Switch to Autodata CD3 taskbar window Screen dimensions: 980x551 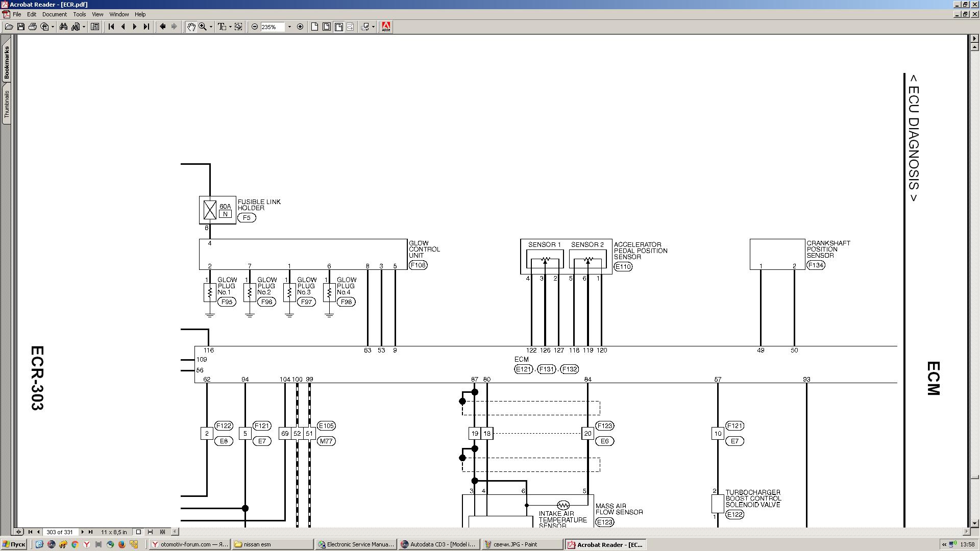coord(439,544)
